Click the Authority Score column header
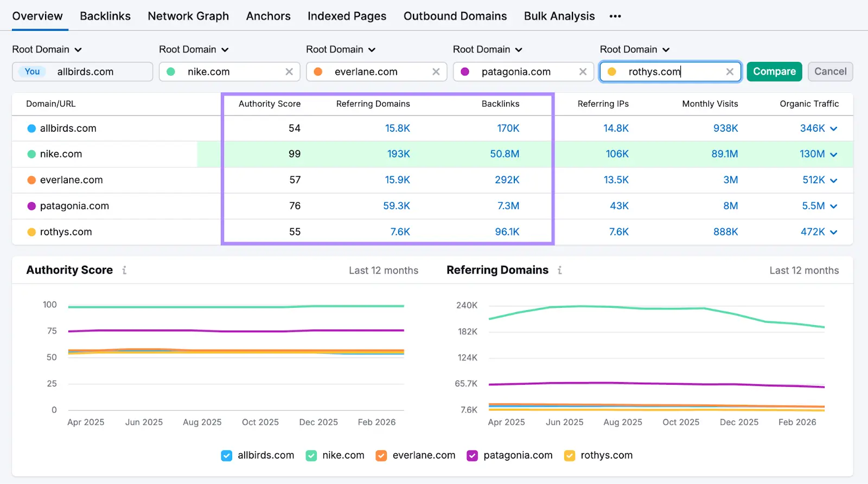The height and width of the screenshot is (484, 868). (270, 104)
